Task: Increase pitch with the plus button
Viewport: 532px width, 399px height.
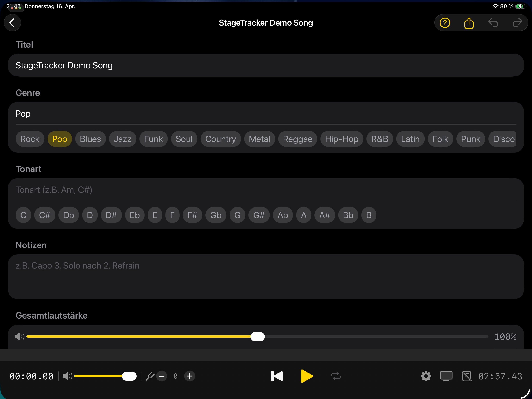Action: pos(189,376)
